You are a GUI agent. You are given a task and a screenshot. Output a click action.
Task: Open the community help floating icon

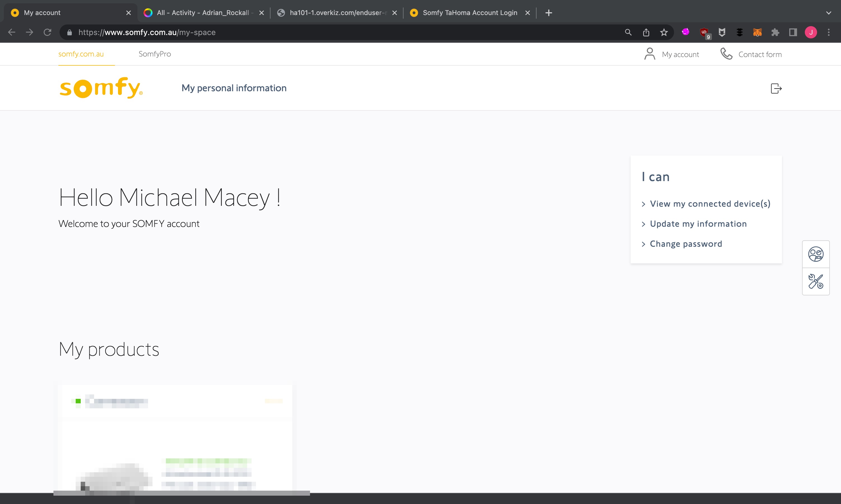815,254
